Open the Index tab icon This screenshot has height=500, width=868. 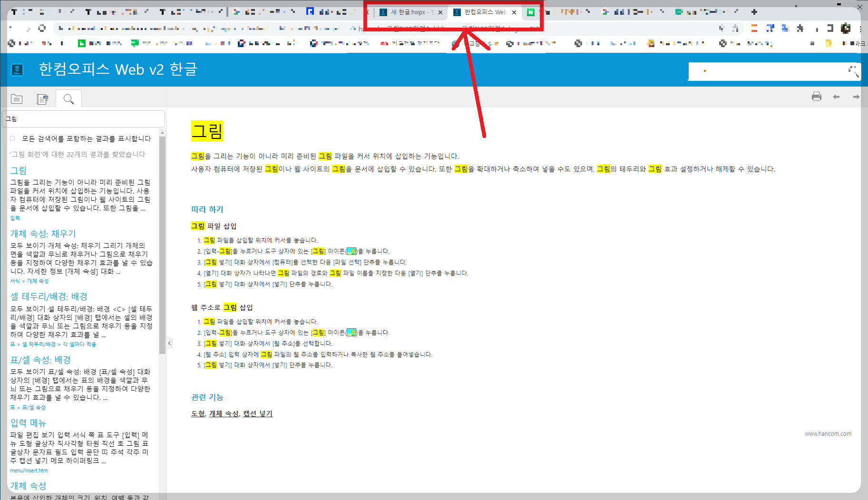[43, 99]
